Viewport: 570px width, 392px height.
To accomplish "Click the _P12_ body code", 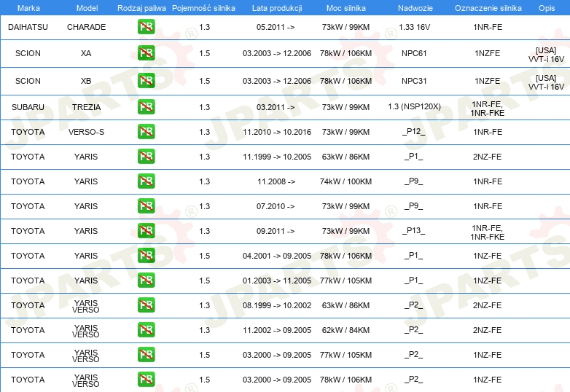I will coord(414,131).
